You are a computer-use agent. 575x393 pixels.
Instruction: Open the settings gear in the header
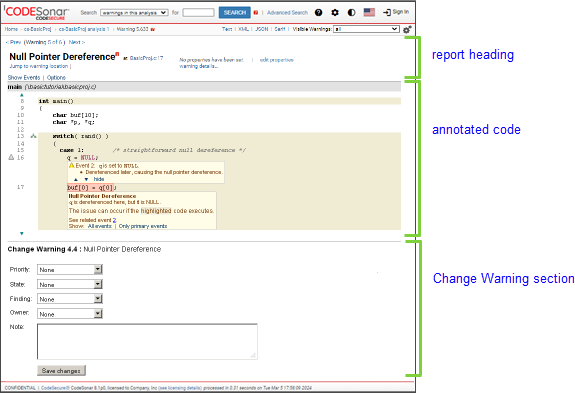[x=335, y=12]
